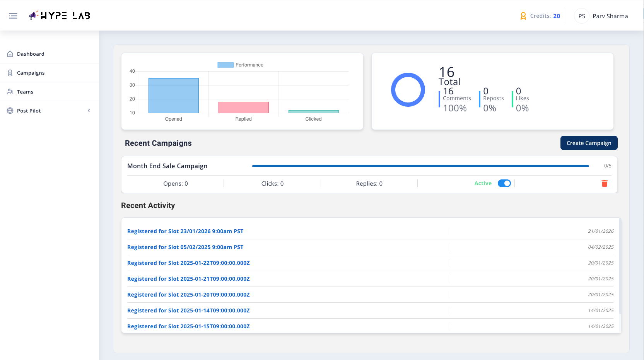Select Campaigns in the sidebar menu
This screenshot has width=644, height=360.
(31, 72)
